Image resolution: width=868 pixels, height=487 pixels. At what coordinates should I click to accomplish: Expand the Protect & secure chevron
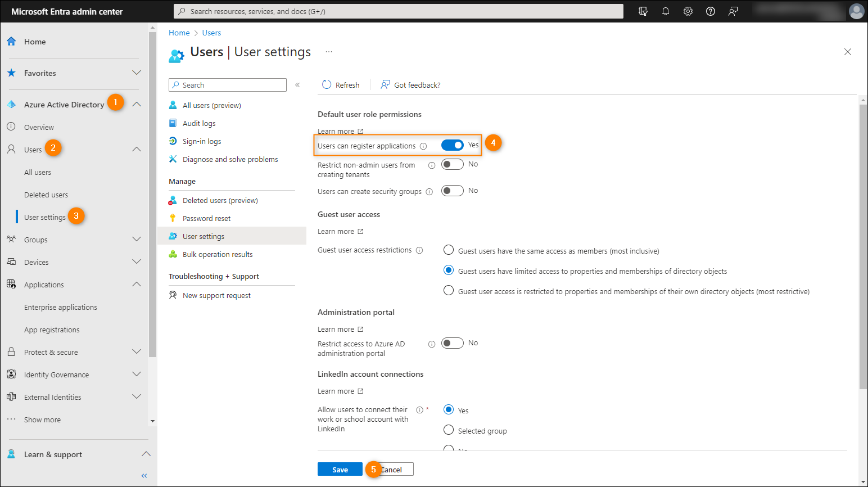[x=137, y=351]
